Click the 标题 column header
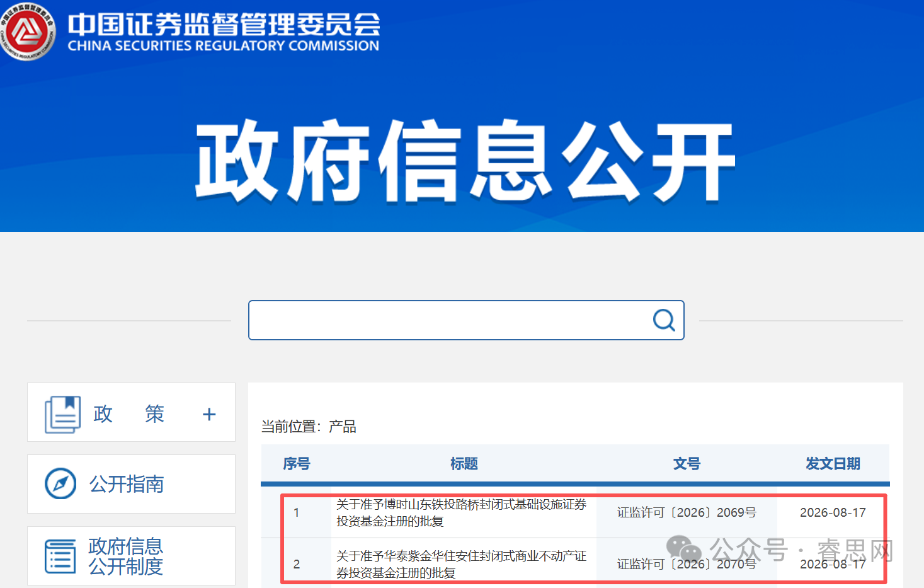 (464, 464)
